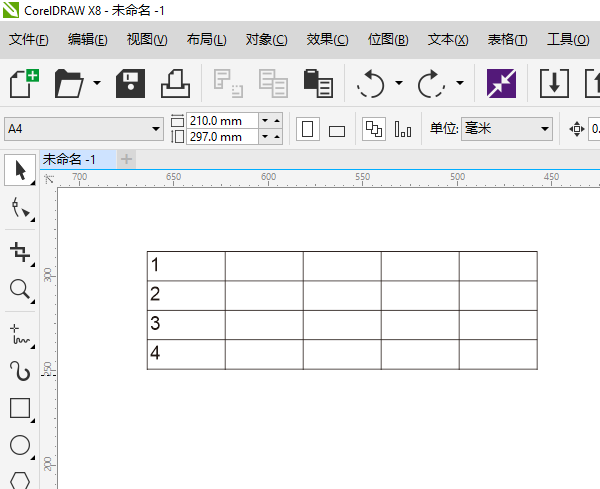Screen dimensions: 600x489
Task: Increase page width with up arrow
Action: tap(277, 121)
